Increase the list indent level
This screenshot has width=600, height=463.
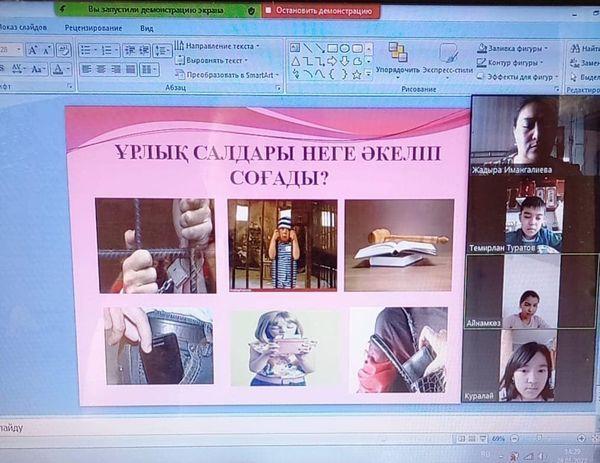(x=144, y=50)
